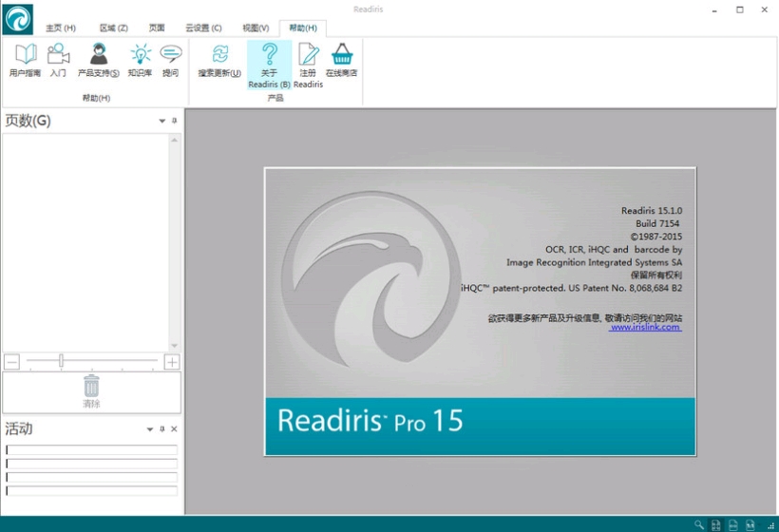
Task: Click the Readiris Pro 15 splash banner
Action: tap(480, 427)
